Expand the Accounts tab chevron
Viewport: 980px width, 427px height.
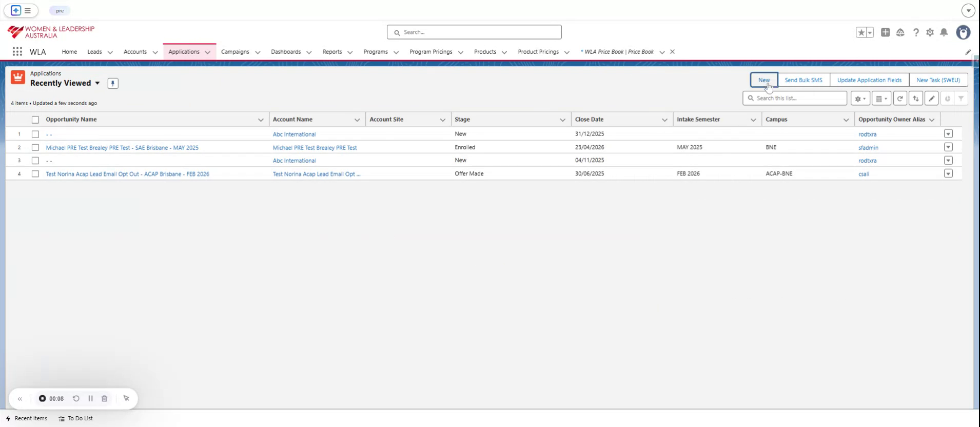pos(155,52)
